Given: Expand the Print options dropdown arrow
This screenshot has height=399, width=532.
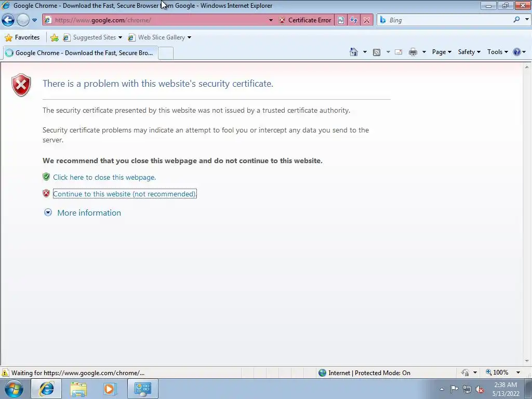Looking at the screenshot, I should [424, 52].
